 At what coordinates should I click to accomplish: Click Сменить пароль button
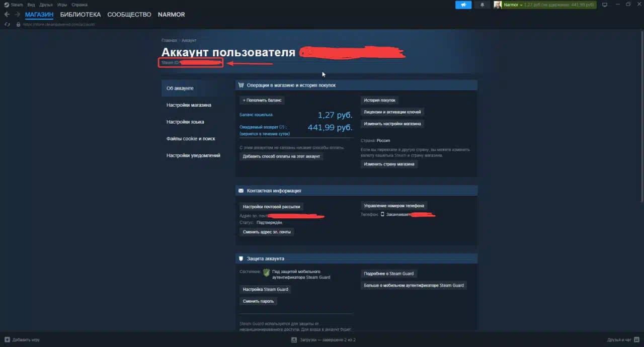258,301
